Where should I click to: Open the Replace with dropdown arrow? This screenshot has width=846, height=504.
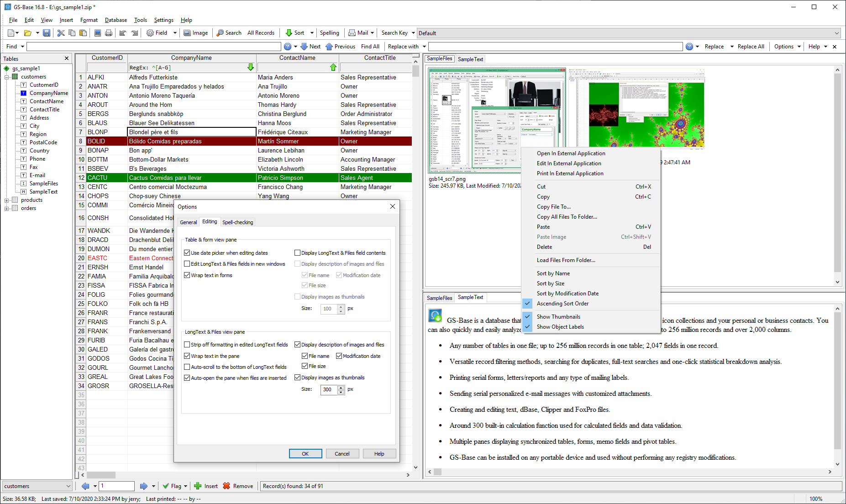(424, 47)
